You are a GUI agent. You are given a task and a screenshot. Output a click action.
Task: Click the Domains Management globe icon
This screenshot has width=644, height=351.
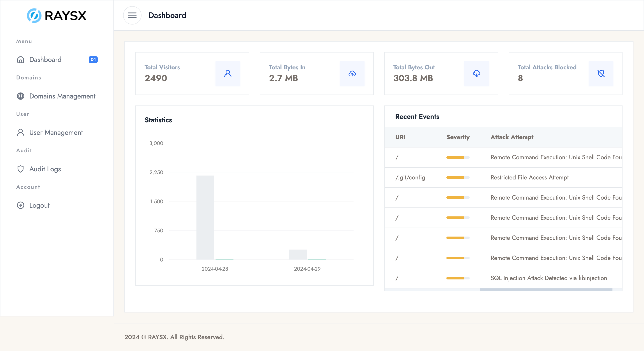click(21, 96)
